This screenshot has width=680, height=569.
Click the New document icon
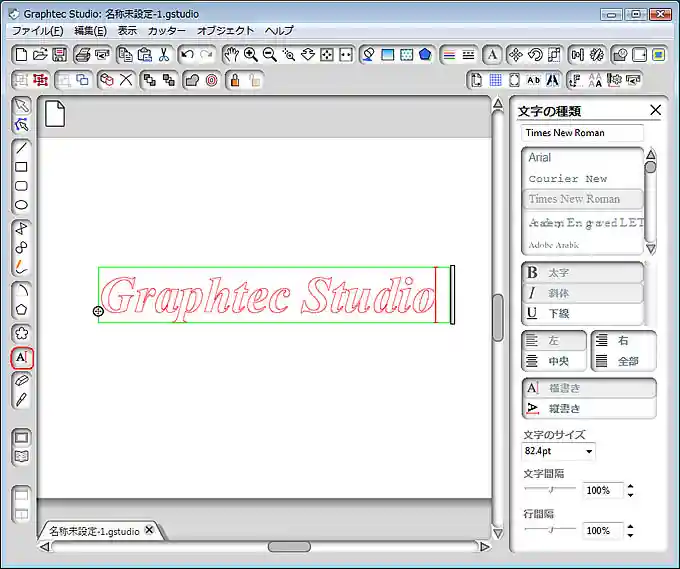point(20,55)
